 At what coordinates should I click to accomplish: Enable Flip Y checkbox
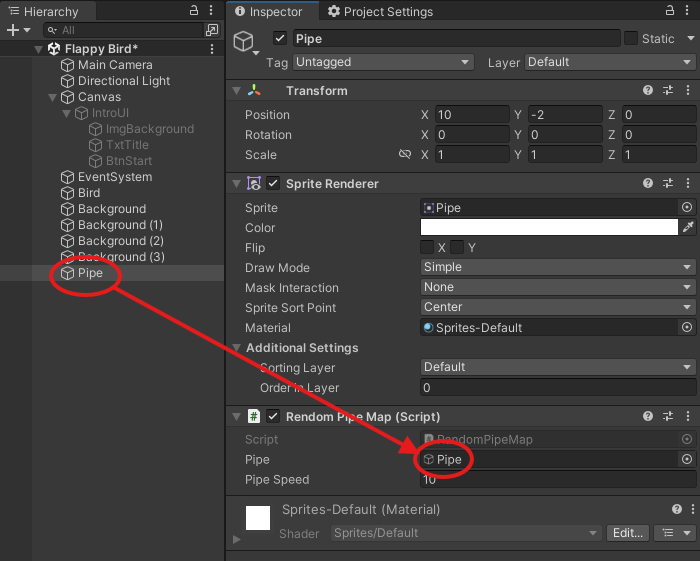457,247
